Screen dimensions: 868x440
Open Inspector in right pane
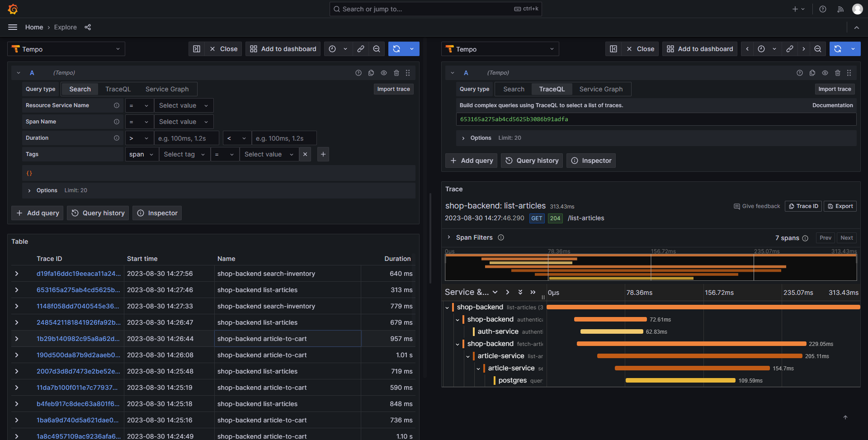click(591, 161)
